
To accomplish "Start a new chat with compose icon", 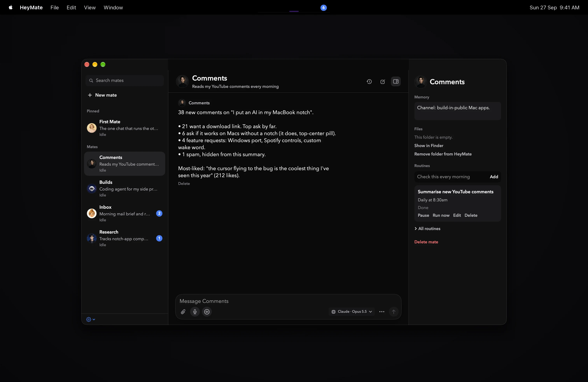I will coord(382,81).
